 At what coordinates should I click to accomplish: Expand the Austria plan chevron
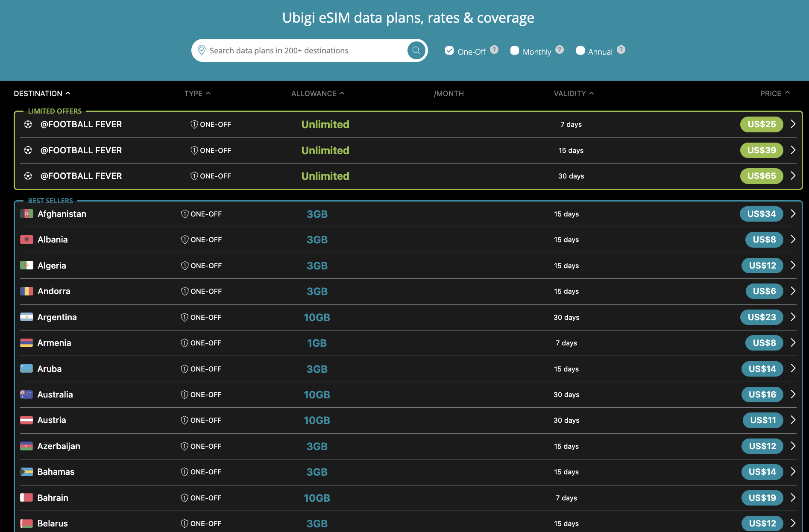coord(793,420)
